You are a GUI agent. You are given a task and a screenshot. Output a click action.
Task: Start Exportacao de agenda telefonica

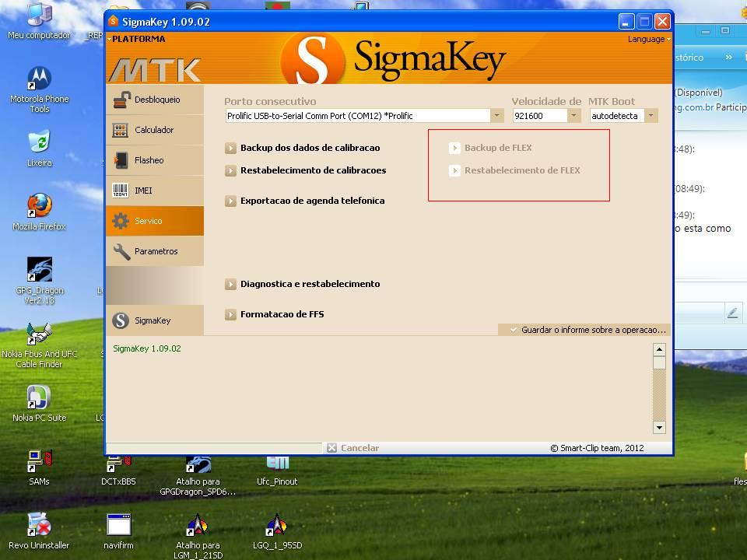pyautogui.click(x=305, y=201)
